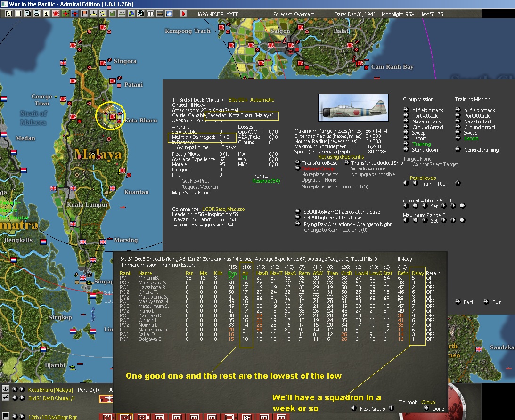The width and height of the screenshot is (515, 420).
Task: Click the previous arrow beside Kota Bharu [Malaya]
Action: pos(15,389)
